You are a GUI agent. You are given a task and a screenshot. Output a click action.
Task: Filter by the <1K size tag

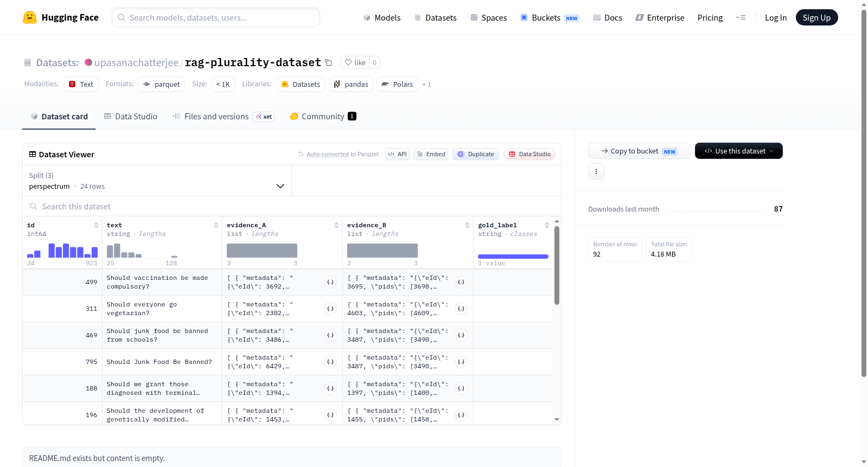[x=223, y=84]
